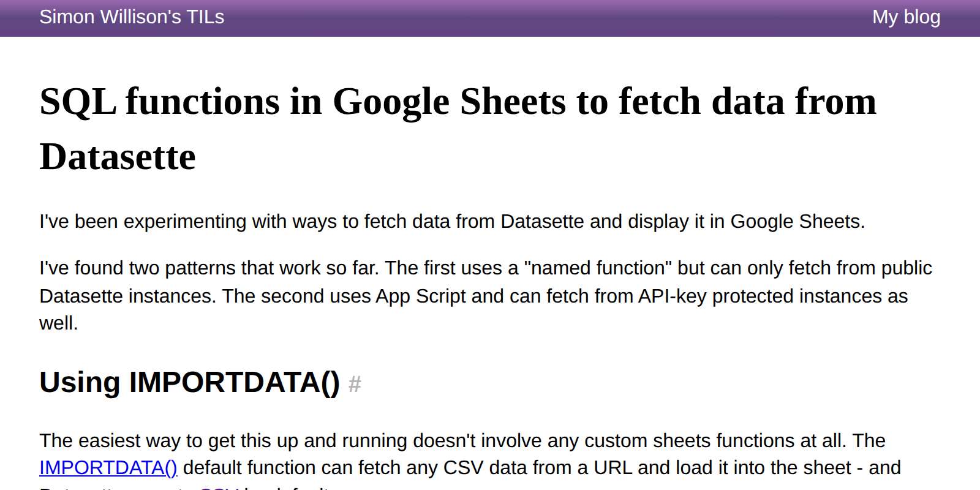The height and width of the screenshot is (490, 980).
Task: Click 'Google Sheets.' at the end of the first paragraph
Action: click(797, 221)
